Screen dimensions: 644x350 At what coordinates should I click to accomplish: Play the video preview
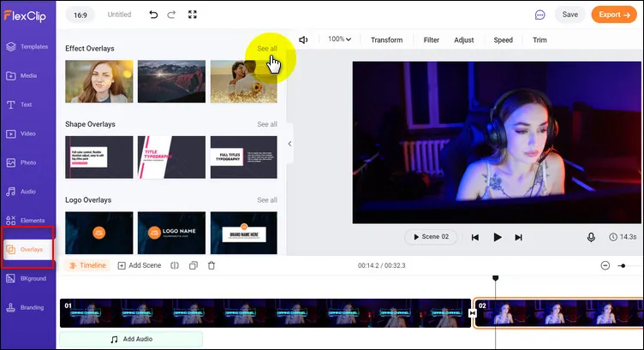click(x=497, y=237)
